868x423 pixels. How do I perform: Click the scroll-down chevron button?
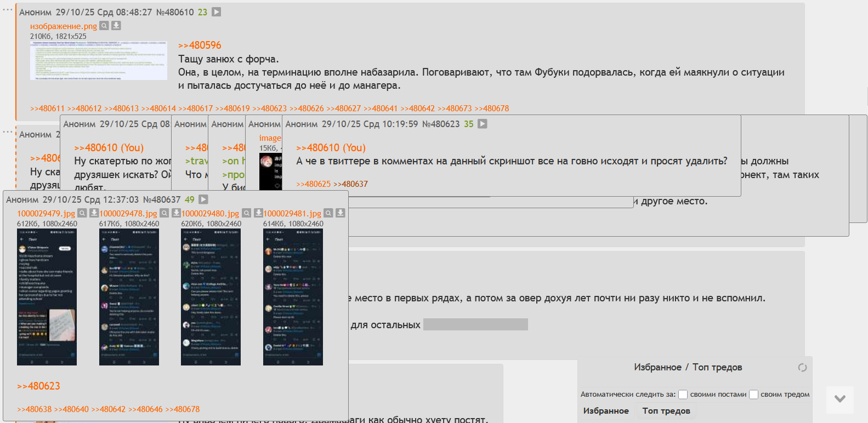click(840, 399)
